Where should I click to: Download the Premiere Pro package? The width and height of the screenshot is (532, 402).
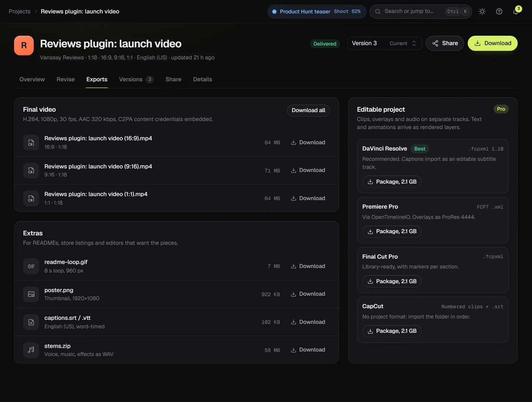[392, 231]
